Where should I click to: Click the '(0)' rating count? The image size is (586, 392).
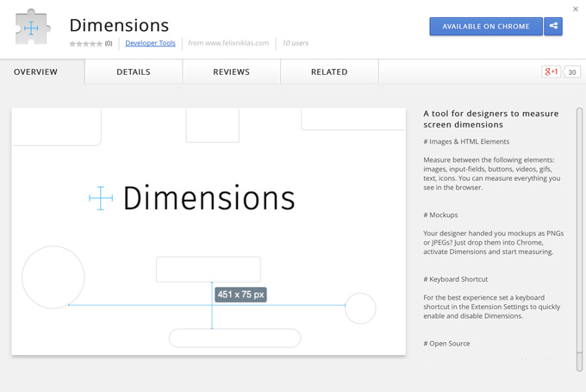(109, 43)
